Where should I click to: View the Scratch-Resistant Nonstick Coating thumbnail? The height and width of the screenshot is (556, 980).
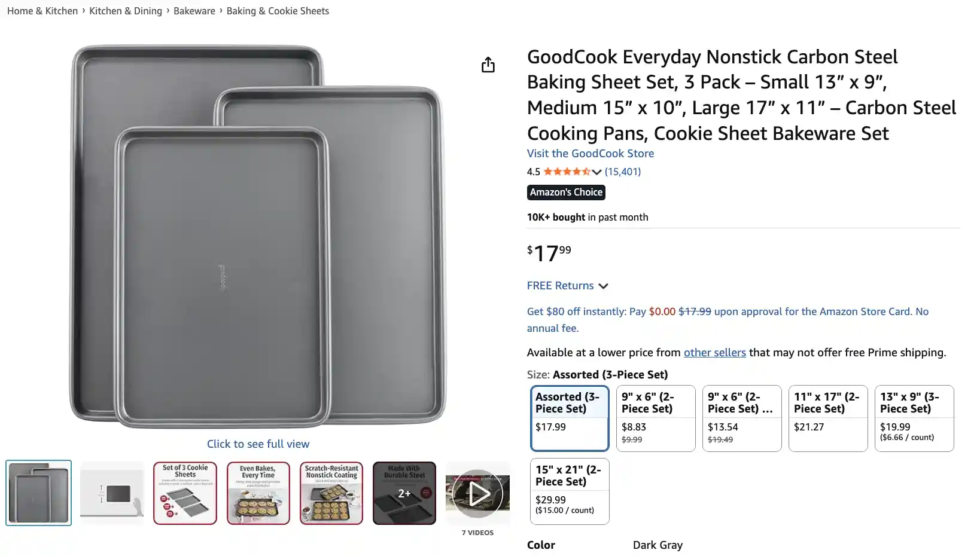tap(331, 493)
